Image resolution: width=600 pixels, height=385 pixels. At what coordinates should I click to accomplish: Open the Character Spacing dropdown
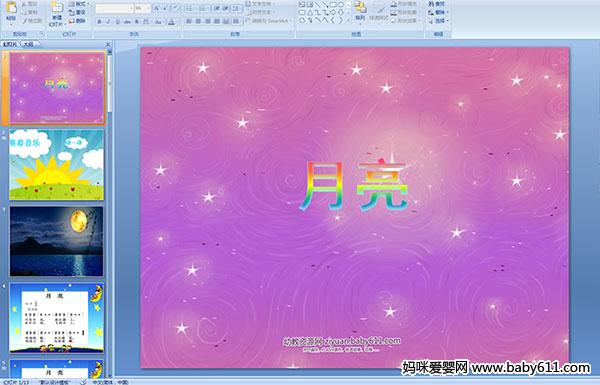tap(147, 22)
